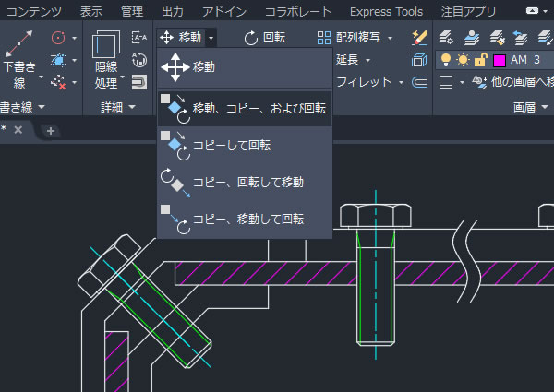Open the Express Tools ribbon tab
This screenshot has width=554, height=392.
[387, 12]
